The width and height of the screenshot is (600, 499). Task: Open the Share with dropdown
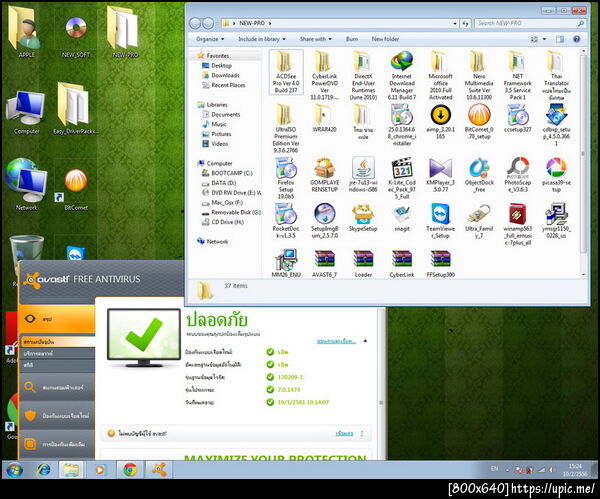click(316, 39)
